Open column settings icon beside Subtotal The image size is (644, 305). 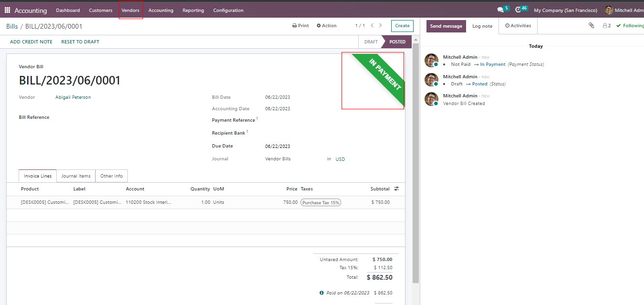pyautogui.click(x=396, y=189)
